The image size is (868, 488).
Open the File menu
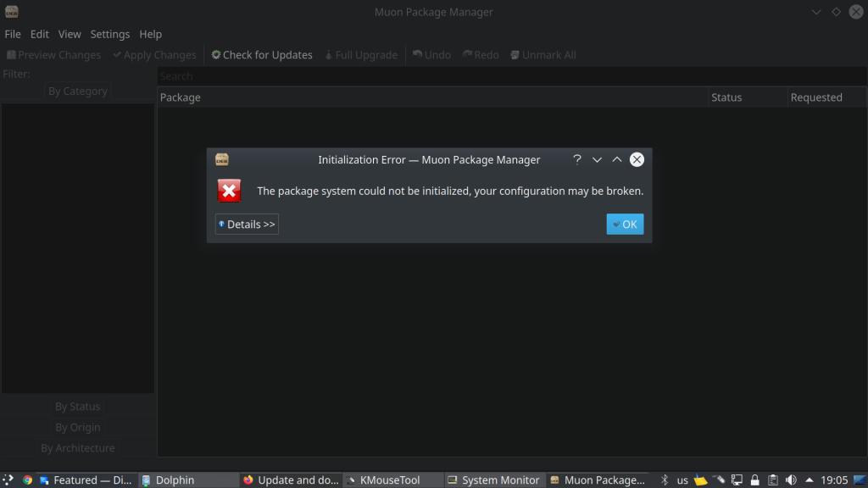coord(13,34)
